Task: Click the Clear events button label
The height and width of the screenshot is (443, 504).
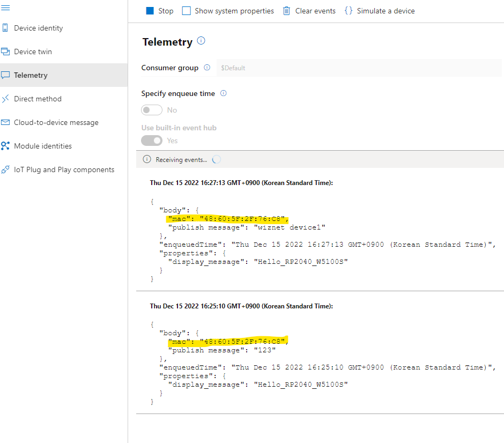Action: [315, 11]
